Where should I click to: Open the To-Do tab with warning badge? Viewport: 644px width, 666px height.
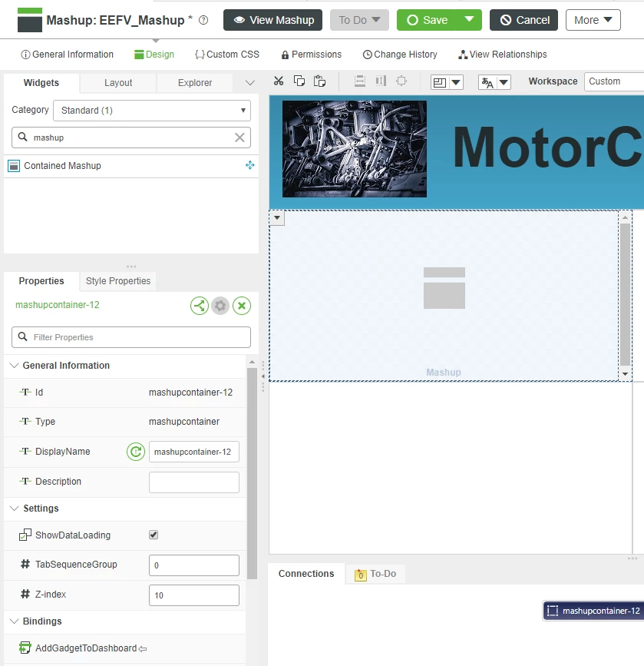point(375,574)
